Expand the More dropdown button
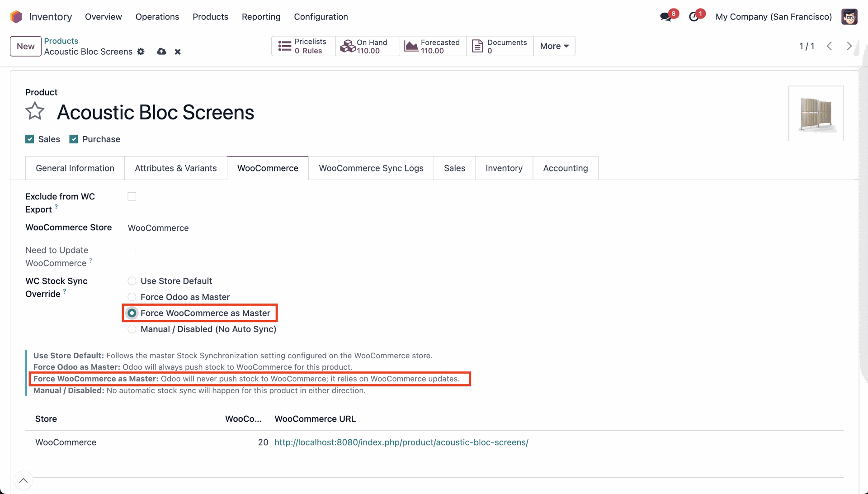868x494 pixels. tap(554, 46)
